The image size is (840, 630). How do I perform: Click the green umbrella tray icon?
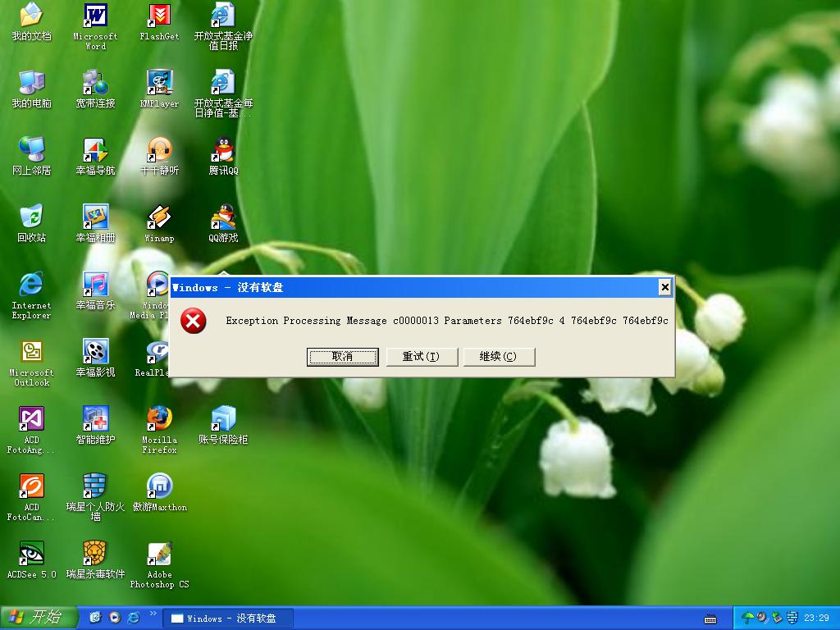(747, 619)
